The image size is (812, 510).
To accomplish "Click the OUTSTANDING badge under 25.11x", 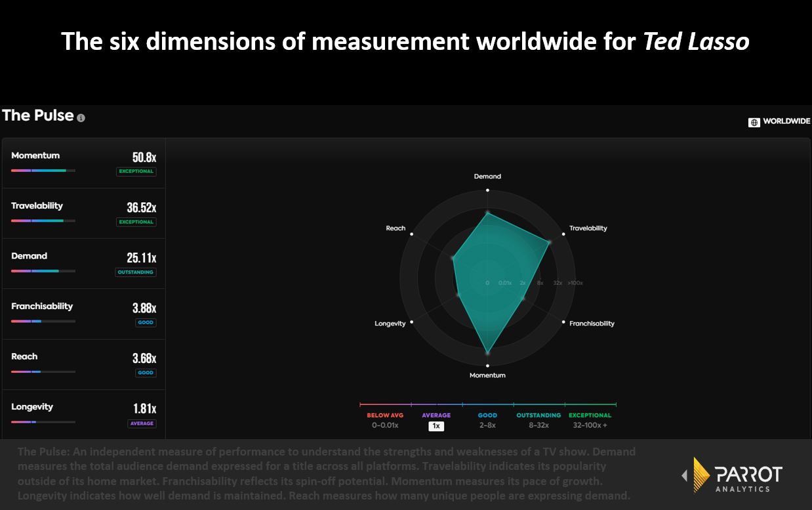I will coord(136,272).
